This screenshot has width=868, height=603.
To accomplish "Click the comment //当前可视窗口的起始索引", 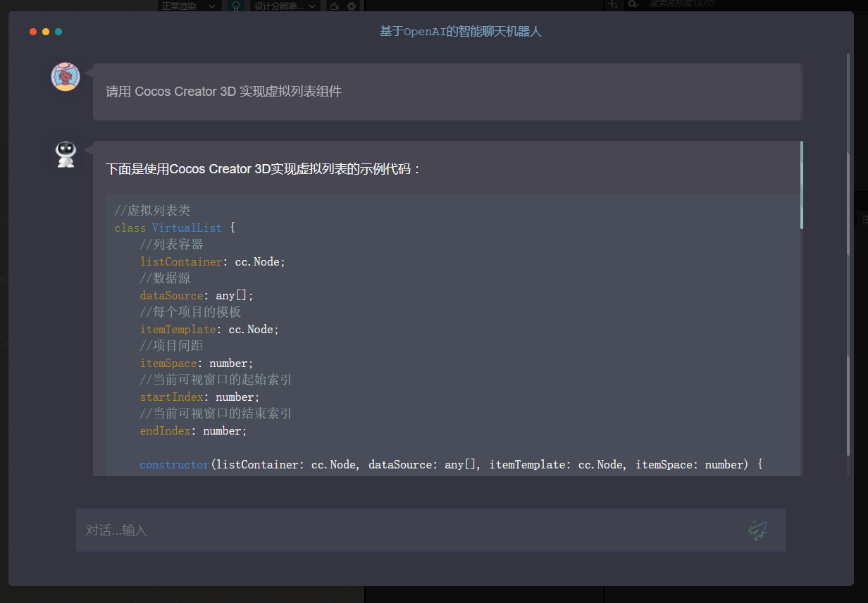I will click(216, 380).
